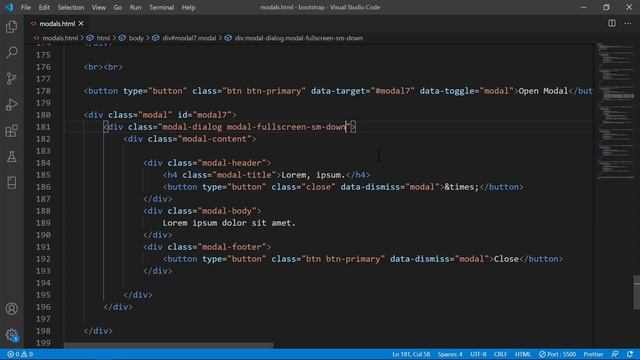Click body breadcrumb segment
The height and width of the screenshot is (360, 640).
[x=136, y=38]
